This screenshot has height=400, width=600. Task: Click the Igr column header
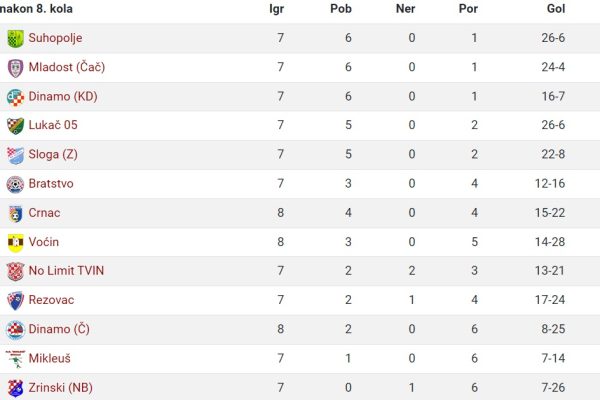coord(276,9)
